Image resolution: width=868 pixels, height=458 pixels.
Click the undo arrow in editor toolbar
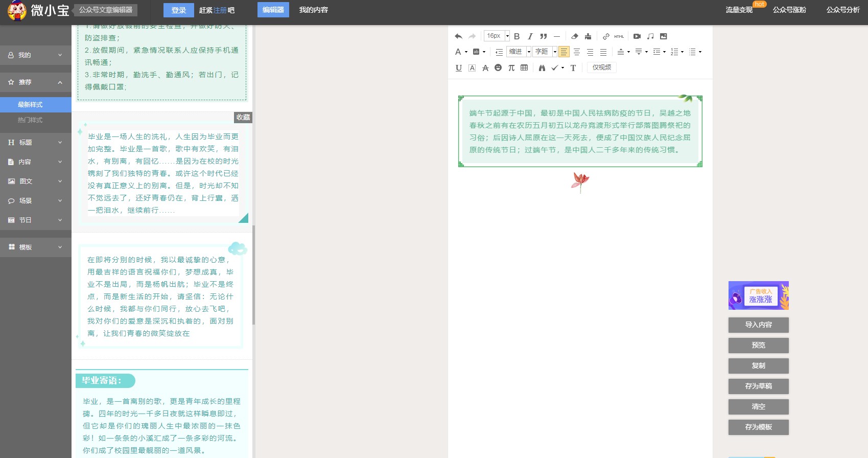(458, 36)
